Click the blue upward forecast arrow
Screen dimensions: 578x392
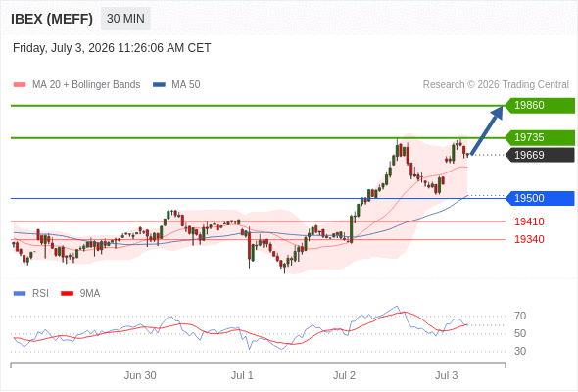tap(487, 130)
